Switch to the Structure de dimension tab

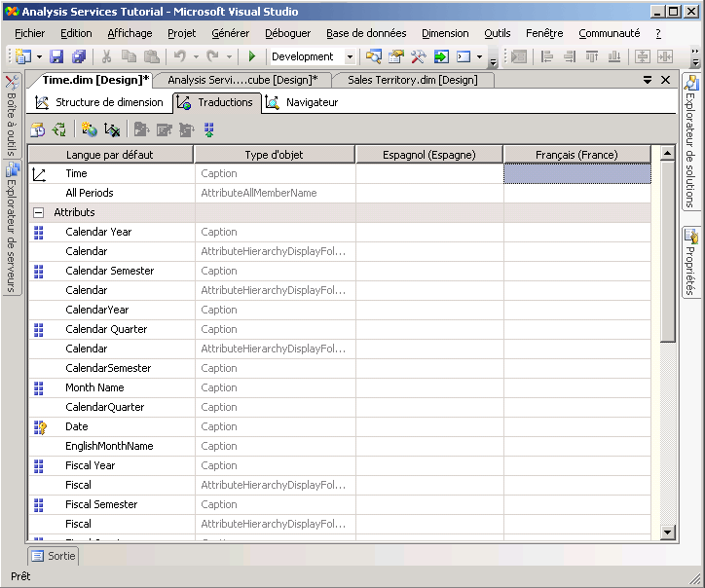pyautogui.click(x=99, y=102)
